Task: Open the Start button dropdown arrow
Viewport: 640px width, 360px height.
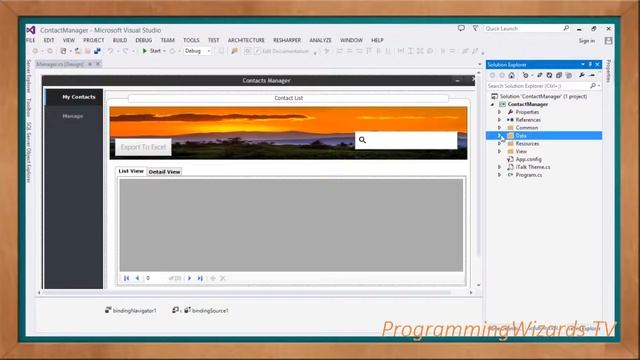Action: click(x=164, y=51)
